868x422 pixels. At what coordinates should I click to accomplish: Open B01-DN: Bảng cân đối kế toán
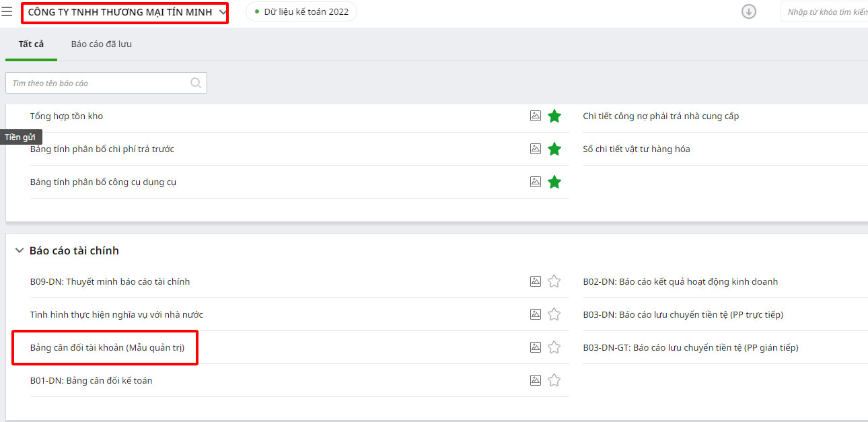pos(92,380)
